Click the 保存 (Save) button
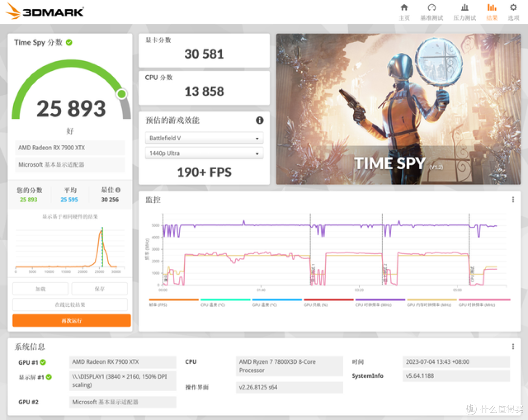 pyautogui.click(x=99, y=289)
